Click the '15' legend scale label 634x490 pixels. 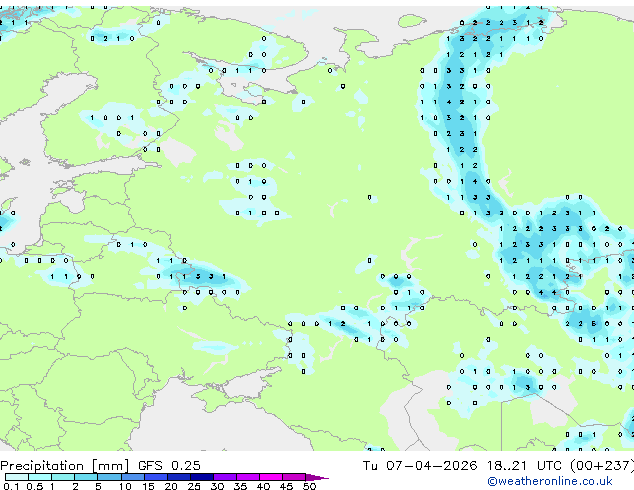click(148, 486)
